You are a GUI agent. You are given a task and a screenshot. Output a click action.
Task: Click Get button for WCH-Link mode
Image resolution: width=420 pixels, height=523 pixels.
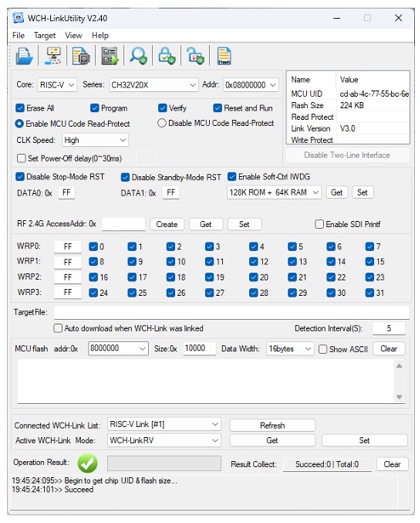[272, 441]
